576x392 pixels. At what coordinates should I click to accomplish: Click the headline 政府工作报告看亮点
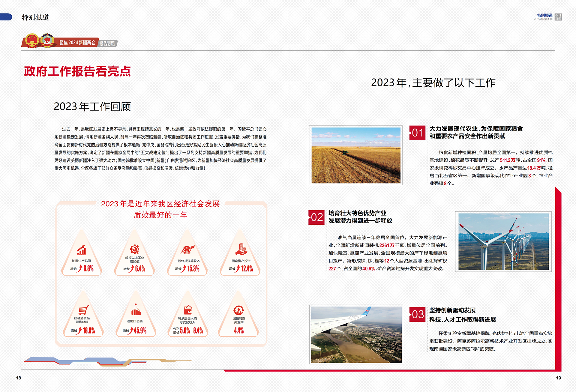tap(77, 71)
